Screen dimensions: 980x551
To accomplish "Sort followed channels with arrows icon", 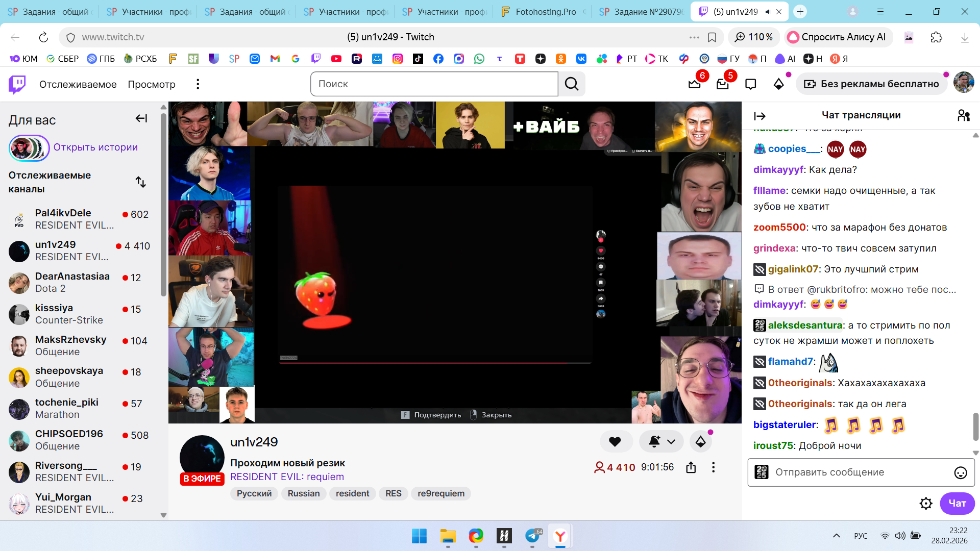I will point(141,182).
